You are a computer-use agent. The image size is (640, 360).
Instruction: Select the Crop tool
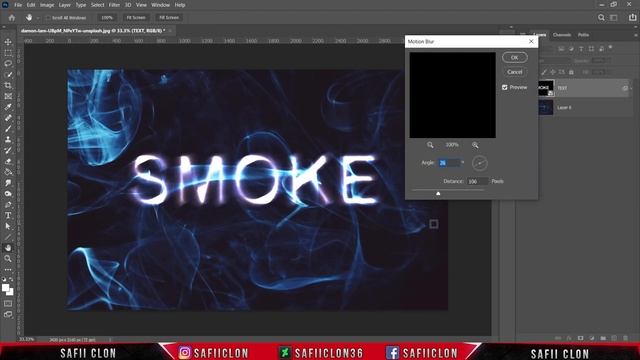[8, 85]
